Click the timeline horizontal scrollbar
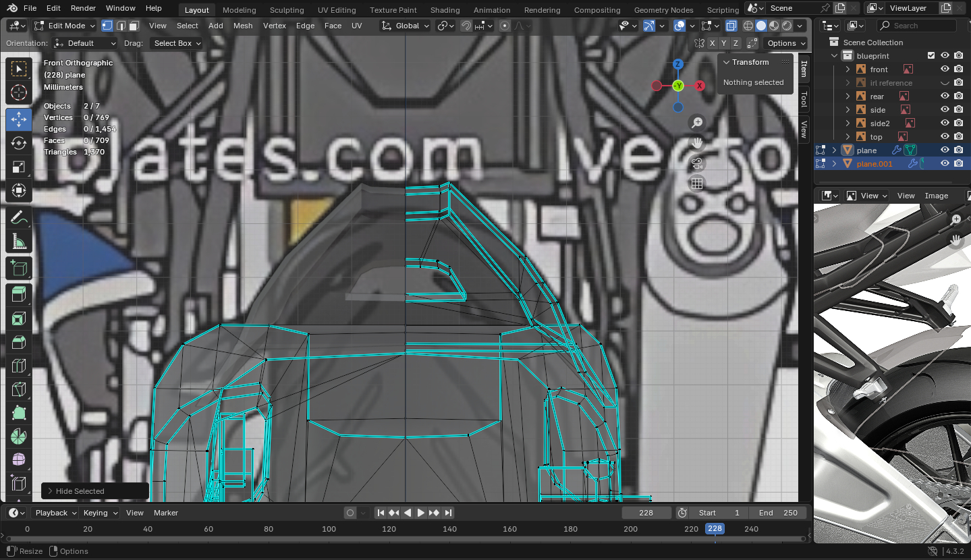The height and width of the screenshot is (560, 971). [x=406, y=539]
